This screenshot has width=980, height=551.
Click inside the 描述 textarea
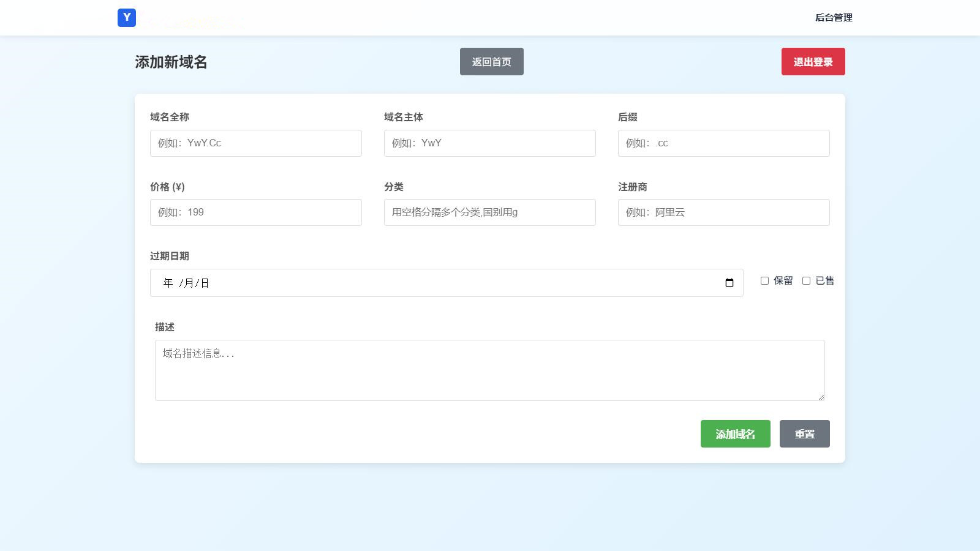pyautogui.click(x=489, y=370)
